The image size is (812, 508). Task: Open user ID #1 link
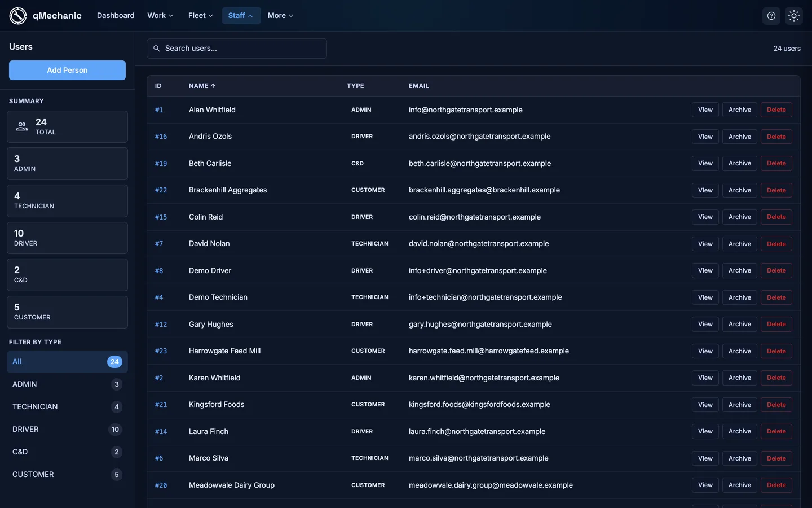click(159, 110)
